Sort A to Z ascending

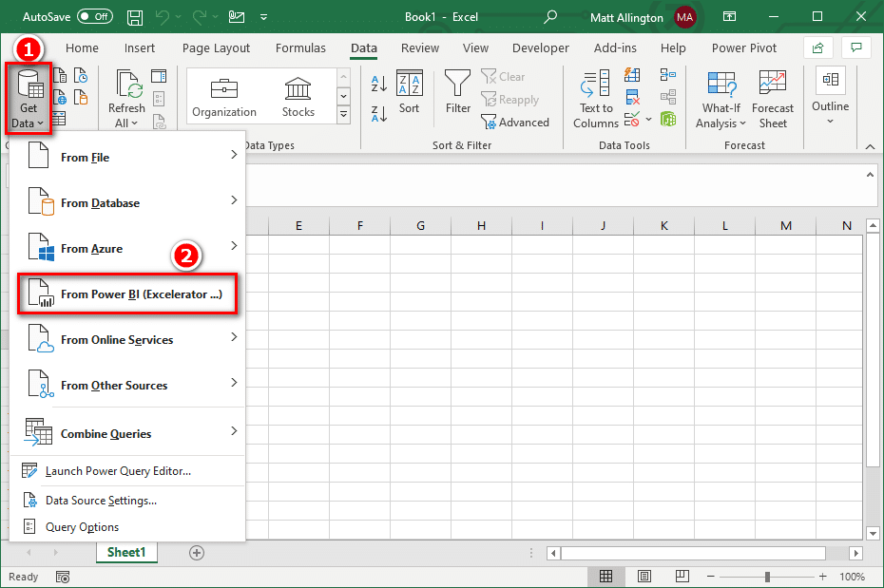point(379,84)
